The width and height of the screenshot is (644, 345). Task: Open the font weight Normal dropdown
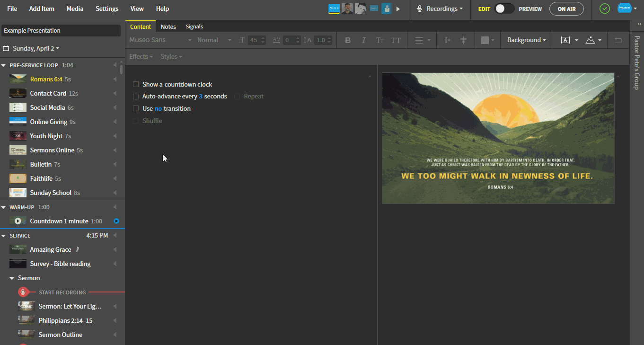214,40
